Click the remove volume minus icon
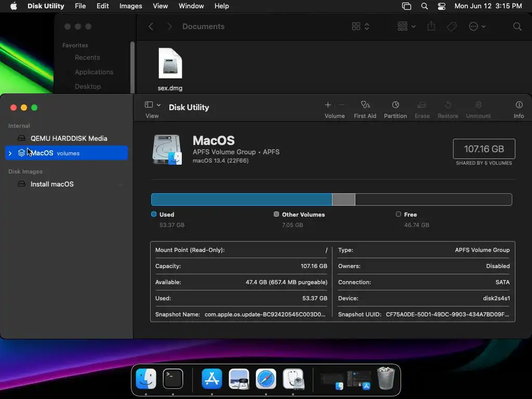 click(342, 105)
